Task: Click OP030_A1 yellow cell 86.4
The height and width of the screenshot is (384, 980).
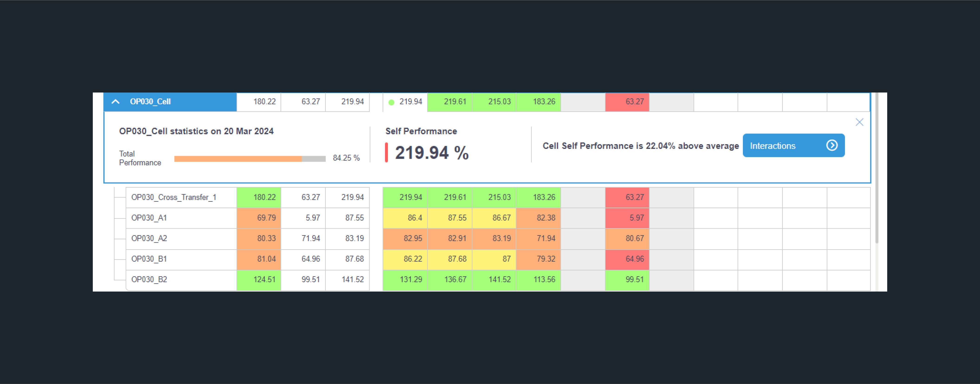Action: 405,218
